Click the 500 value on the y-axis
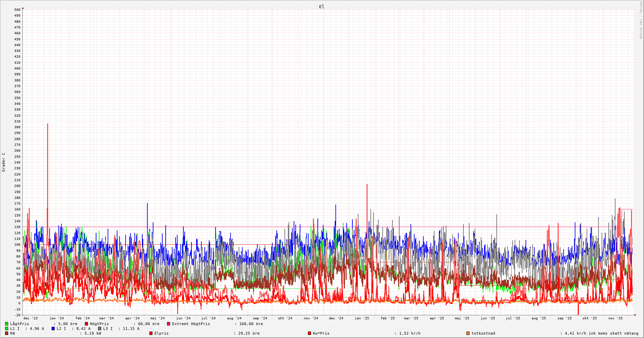644x338 pixels. tap(17, 10)
